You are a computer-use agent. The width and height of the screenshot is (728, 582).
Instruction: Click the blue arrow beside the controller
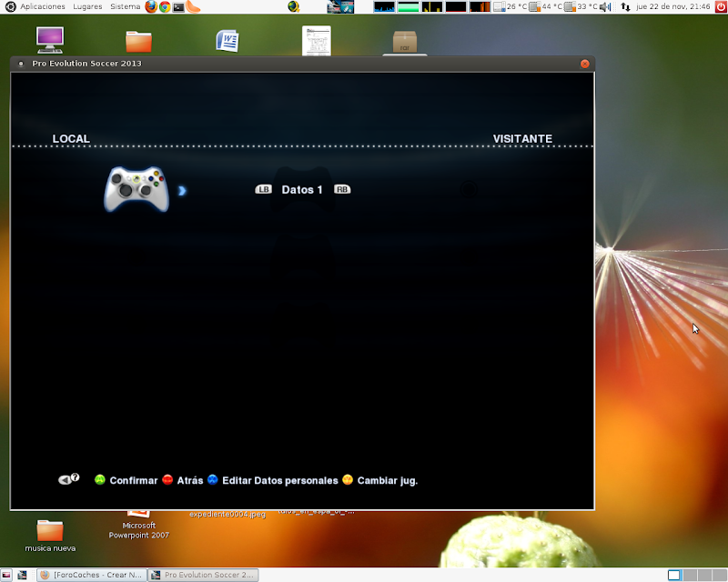(x=182, y=191)
